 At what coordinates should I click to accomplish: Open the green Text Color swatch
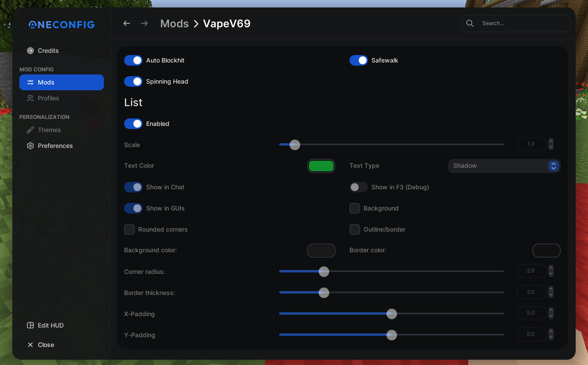click(321, 166)
